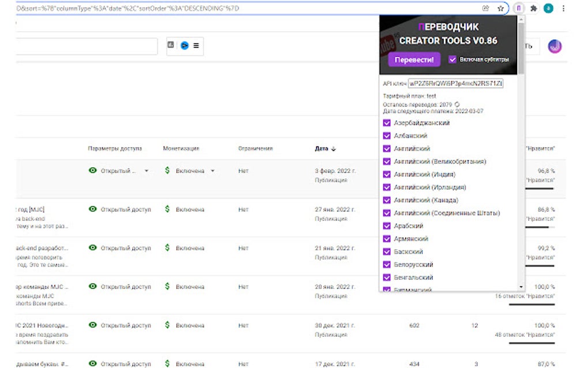Click the dollar monetization icon on the first video row
This screenshot has width=588, height=368.
tap(167, 170)
